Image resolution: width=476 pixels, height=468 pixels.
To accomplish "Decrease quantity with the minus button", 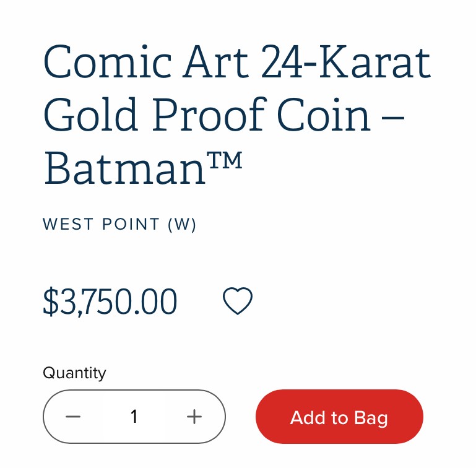I will [x=73, y=417].
